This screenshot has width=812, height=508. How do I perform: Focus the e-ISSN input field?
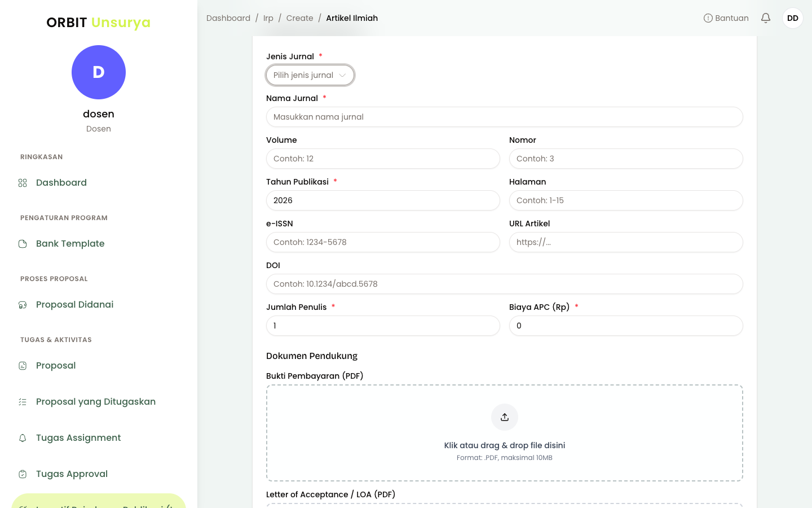click(x=383, y=242)
